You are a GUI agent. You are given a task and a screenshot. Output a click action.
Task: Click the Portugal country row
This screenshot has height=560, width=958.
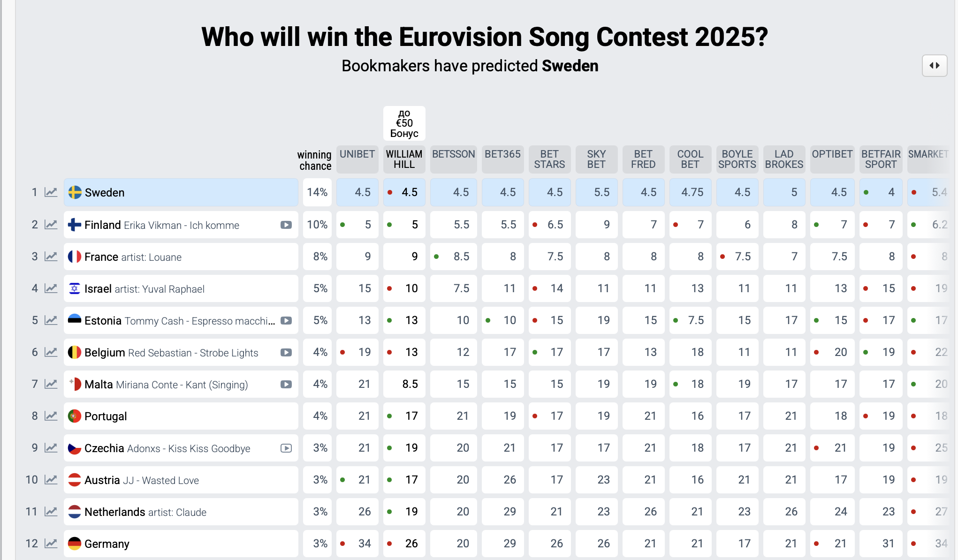click(x=181, y=416)
